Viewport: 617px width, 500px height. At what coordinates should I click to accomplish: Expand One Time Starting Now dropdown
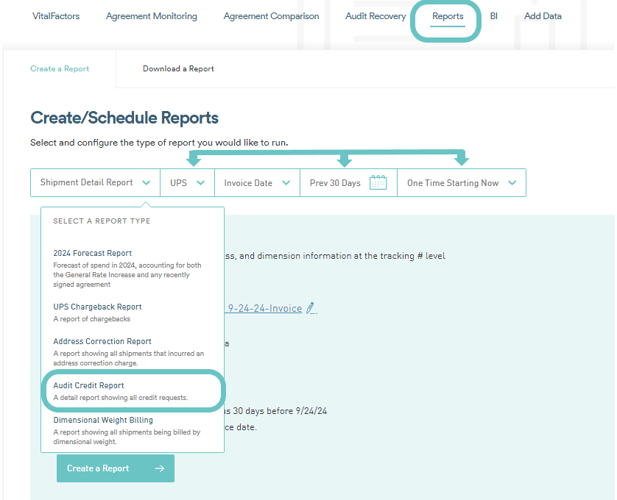point(462,183)
